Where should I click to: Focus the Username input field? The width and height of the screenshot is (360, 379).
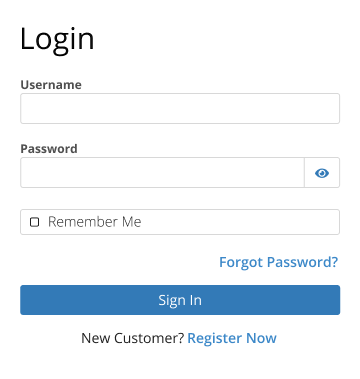pyautogui.click(x=180, y=109)
